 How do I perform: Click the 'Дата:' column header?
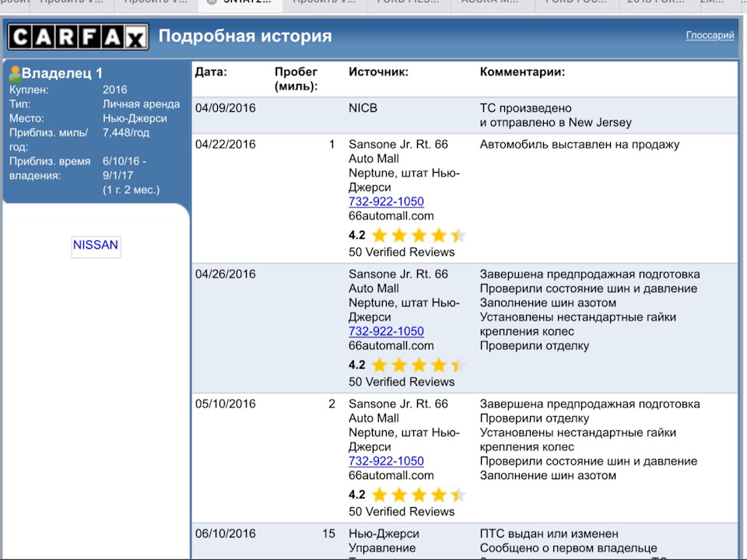click(211, 72)
